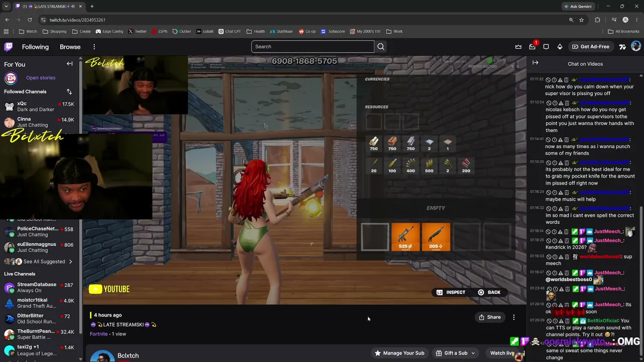Expand See All Suggested channels

tap(38, 261)
